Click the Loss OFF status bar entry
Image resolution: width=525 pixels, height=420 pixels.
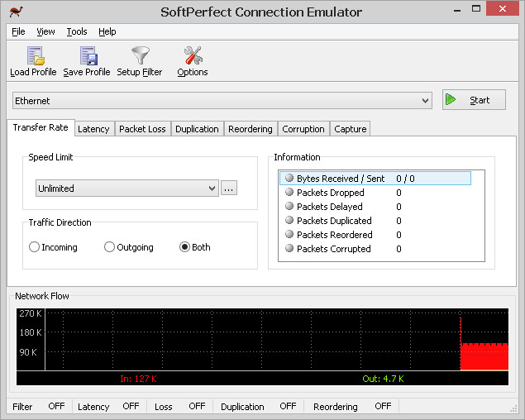179,406
